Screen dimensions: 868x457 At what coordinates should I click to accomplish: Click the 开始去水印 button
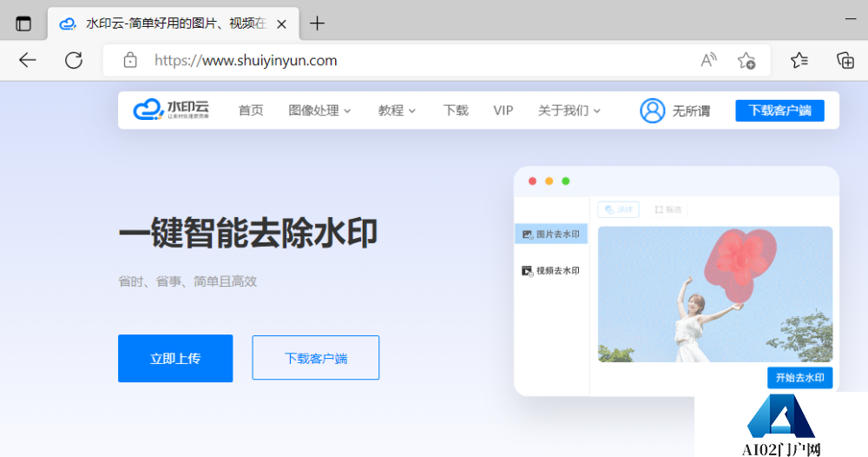pos(800,378)
